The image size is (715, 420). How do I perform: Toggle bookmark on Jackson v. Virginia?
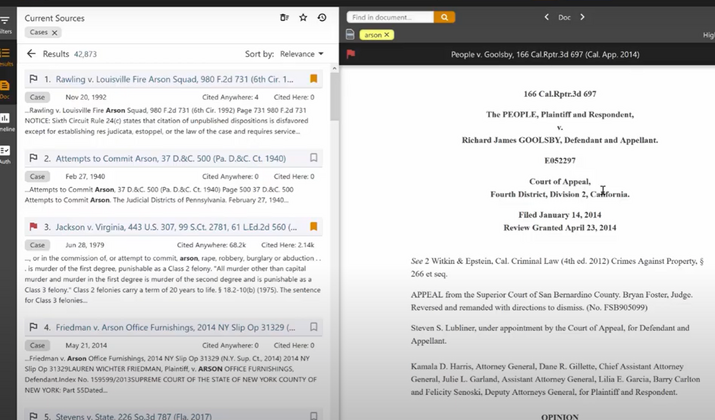tap(314, 227)
